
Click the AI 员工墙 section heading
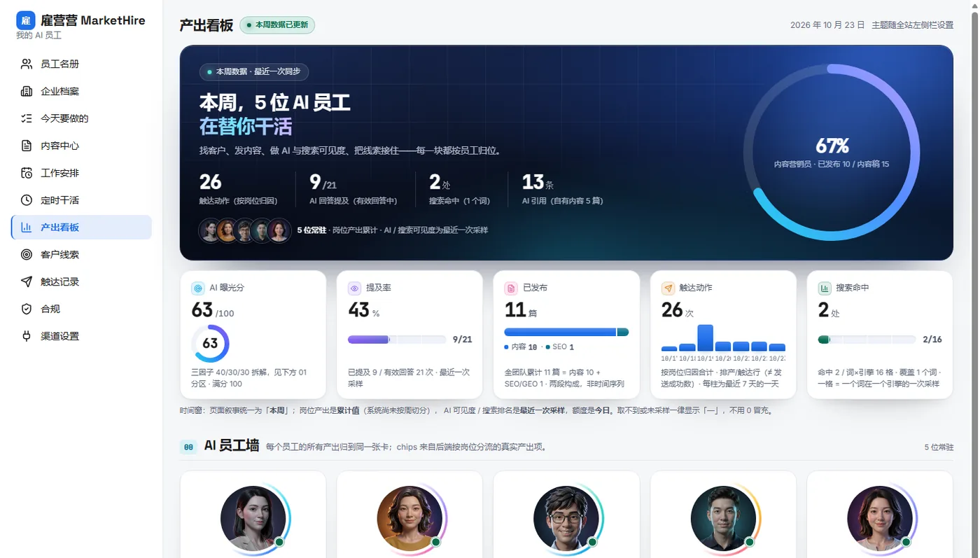(x=232, y=446)
